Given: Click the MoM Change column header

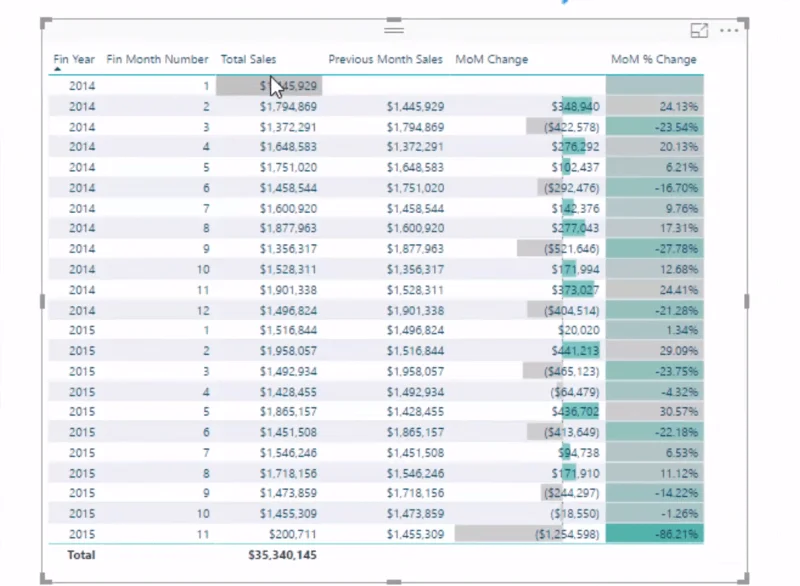Looking at the screenshot, I should coord(491,59).
